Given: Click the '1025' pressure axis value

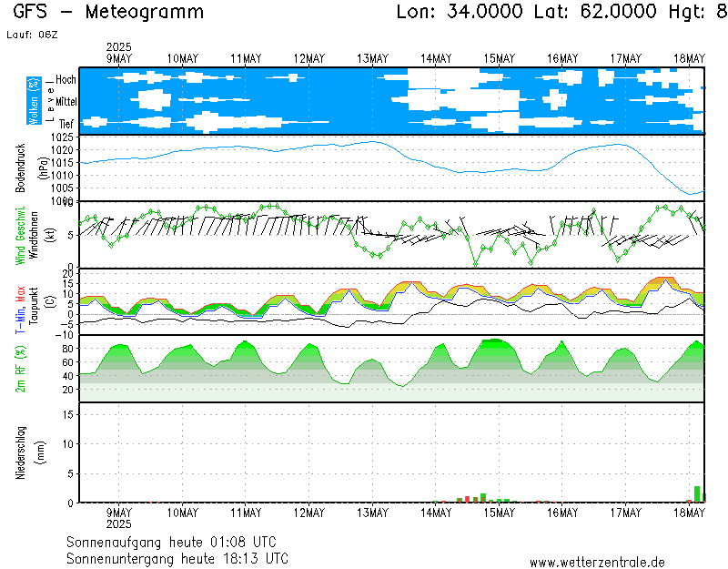Looking at the screenshot, I should tap(62, 137).
